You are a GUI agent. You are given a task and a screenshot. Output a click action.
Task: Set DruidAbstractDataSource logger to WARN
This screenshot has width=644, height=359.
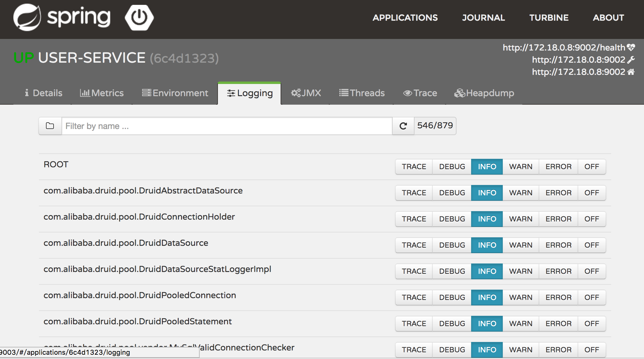tap(521, 193)
